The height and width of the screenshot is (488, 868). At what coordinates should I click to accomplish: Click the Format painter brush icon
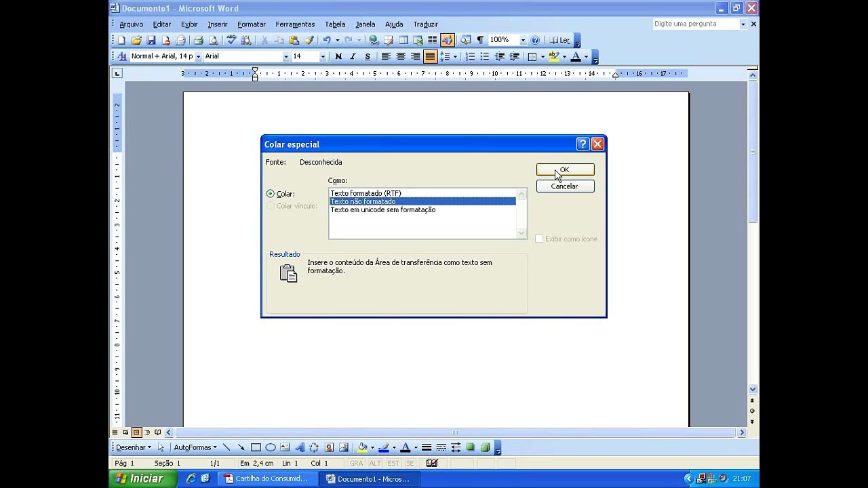click(309, 41)
